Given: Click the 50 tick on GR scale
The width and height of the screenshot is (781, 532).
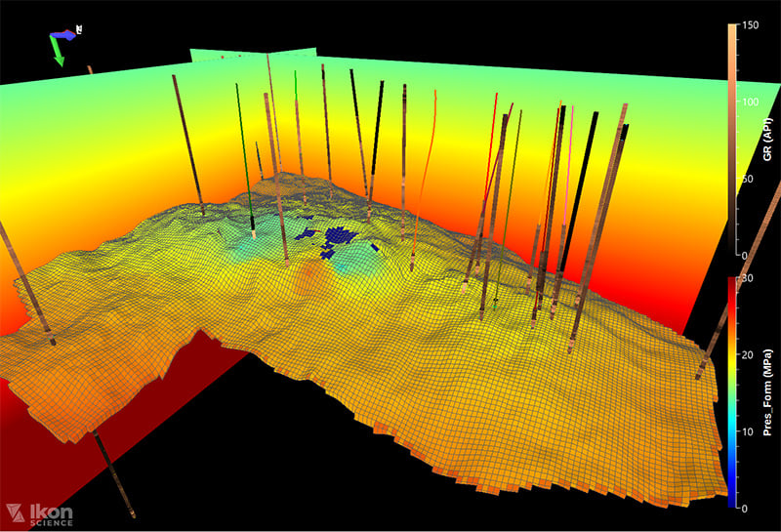Looking at the screenshot, I should click(750, 179).
